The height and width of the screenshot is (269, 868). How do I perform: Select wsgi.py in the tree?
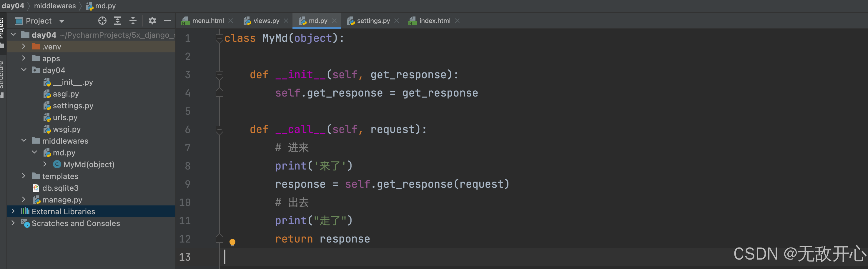point(62,129)
